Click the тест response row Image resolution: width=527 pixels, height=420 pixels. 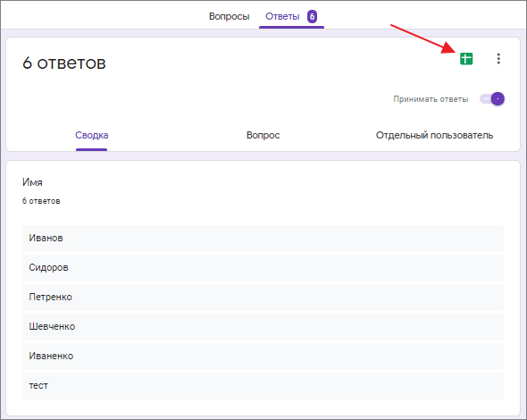263,386
